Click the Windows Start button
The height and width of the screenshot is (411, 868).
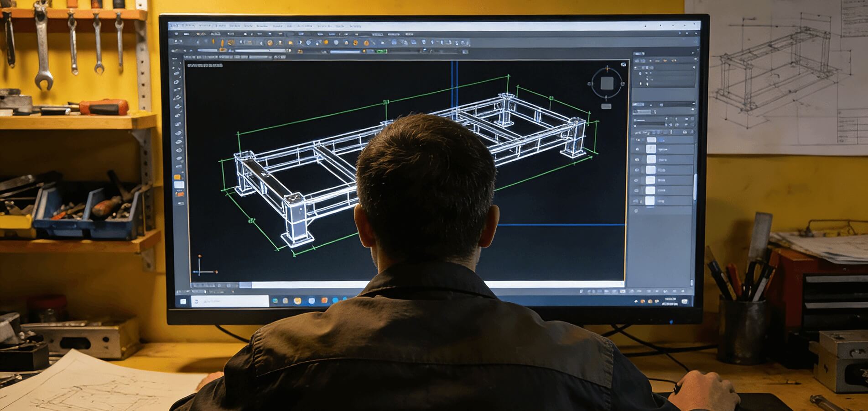tap(183, 301)
